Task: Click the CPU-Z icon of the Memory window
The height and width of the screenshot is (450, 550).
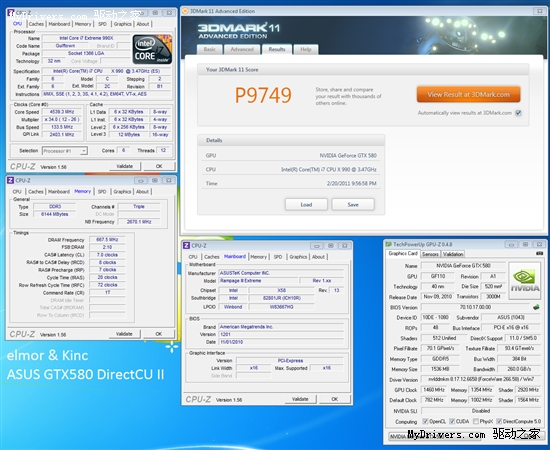Action: click(x=11, y=180)
